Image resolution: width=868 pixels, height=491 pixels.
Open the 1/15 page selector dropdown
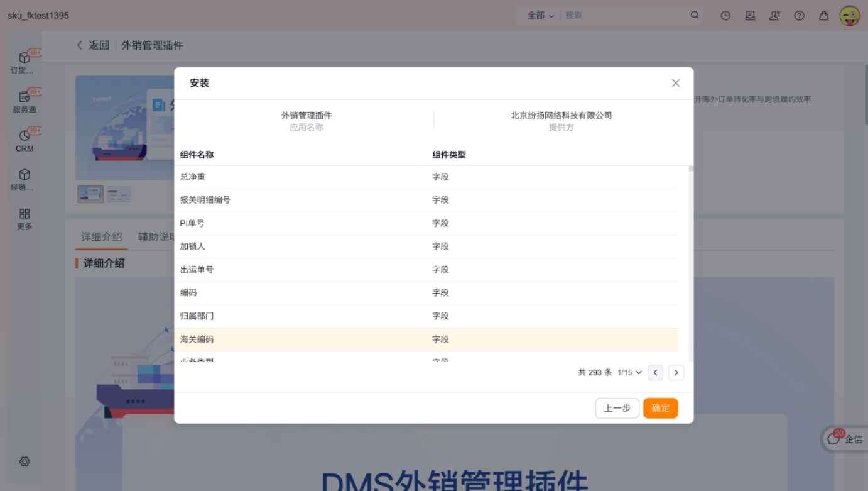[x=629, y=372]
